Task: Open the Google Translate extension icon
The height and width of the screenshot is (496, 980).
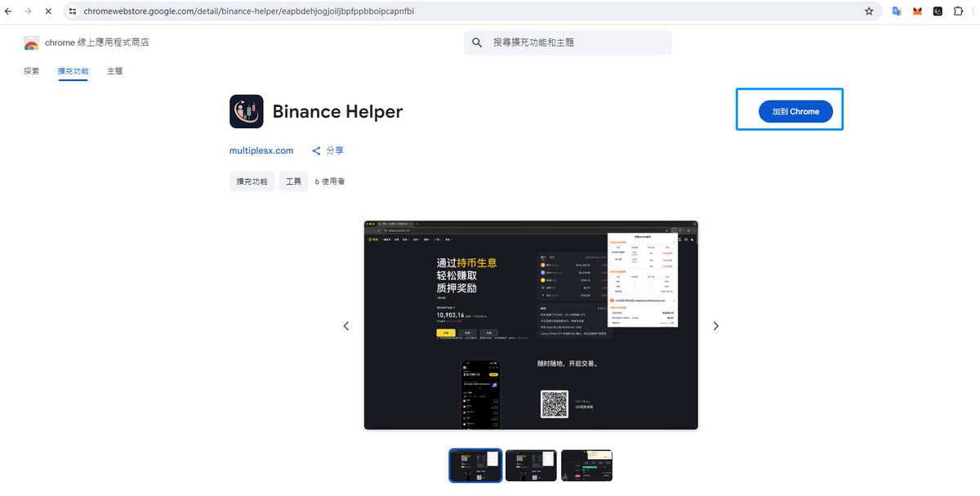Action: click(x=897, y=11)
